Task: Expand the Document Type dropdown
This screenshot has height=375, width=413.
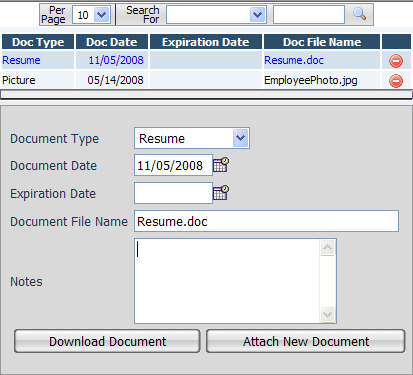Action: pos(241,138)
